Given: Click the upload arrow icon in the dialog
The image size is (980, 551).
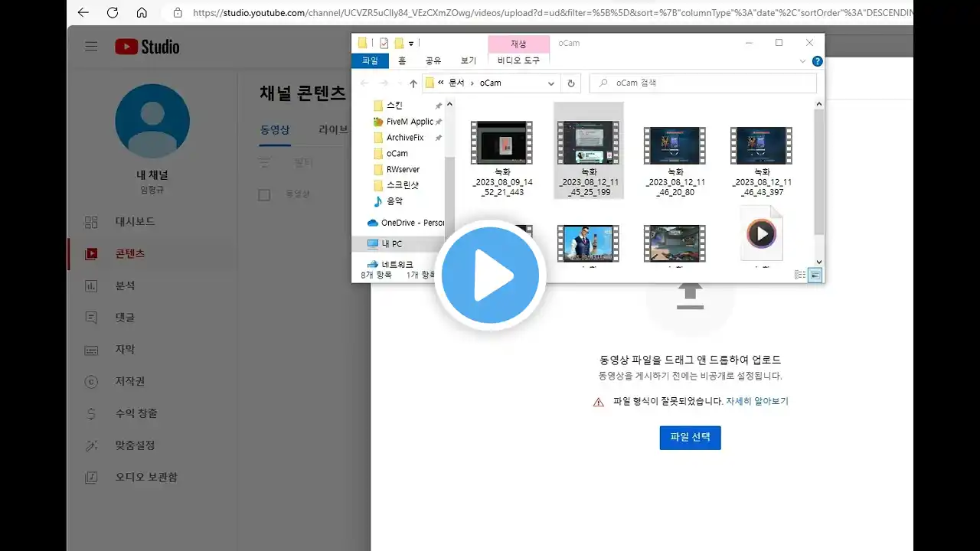Looking at the screenshot, I should (x=690, y=296).
